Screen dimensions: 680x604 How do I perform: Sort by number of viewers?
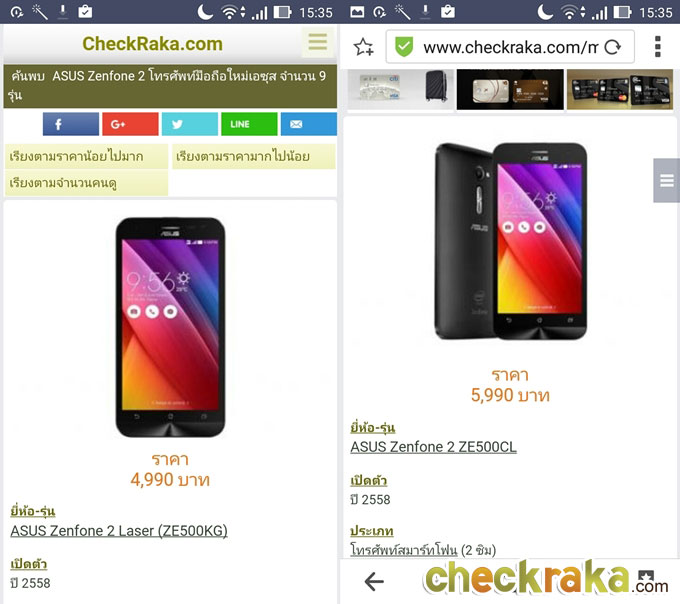tap(86, 183)
